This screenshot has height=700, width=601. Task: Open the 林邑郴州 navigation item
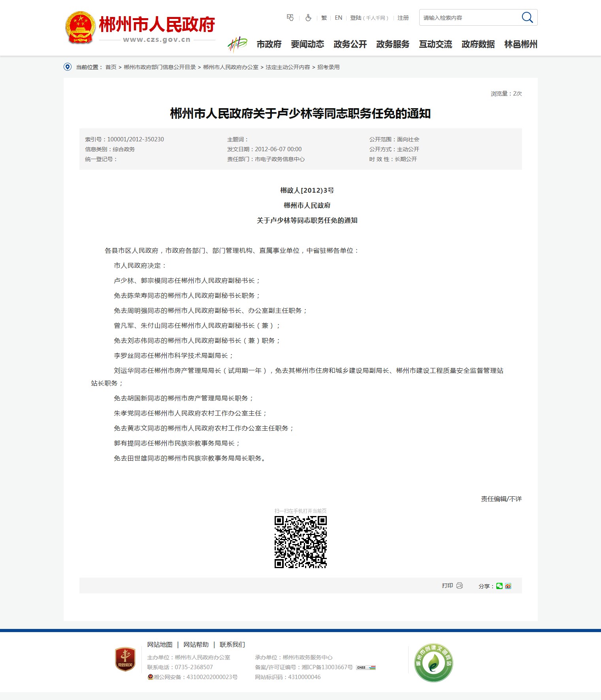point(521,44)
